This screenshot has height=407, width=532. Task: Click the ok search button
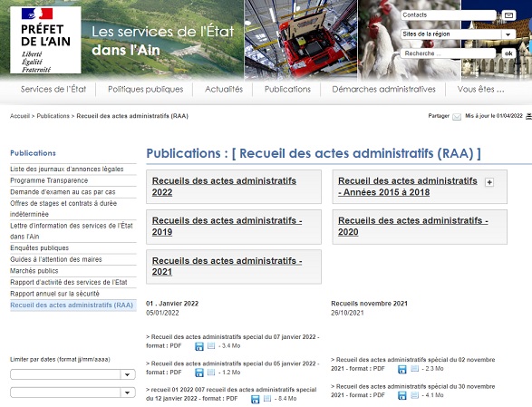click(508, 53)
